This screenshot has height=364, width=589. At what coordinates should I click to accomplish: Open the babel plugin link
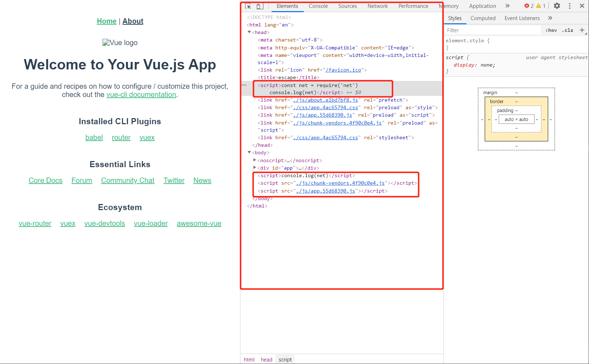coord(94,137)
